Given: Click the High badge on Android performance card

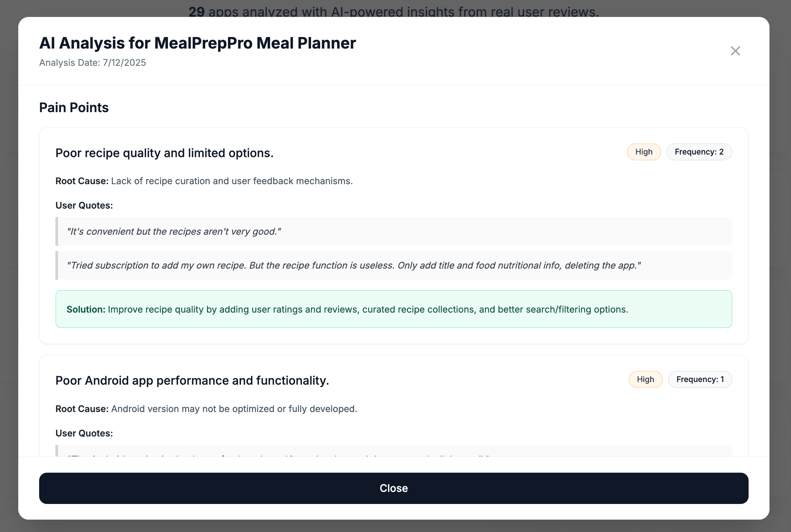Looking at the screenshot, I should (645, 379).
